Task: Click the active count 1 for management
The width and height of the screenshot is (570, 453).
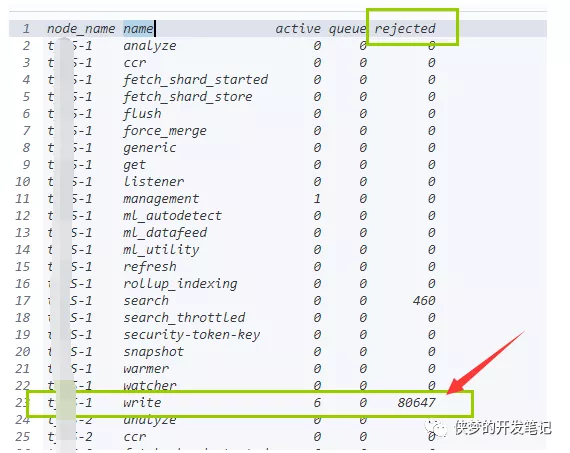Action: (317, 199)
